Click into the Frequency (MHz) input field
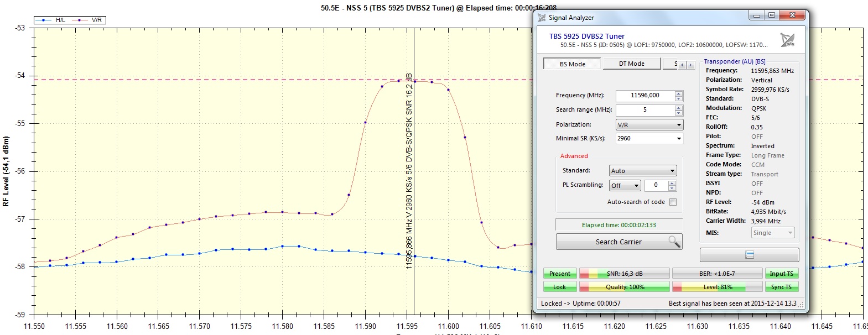The image size is (868, 335). [x=644, y=96]
